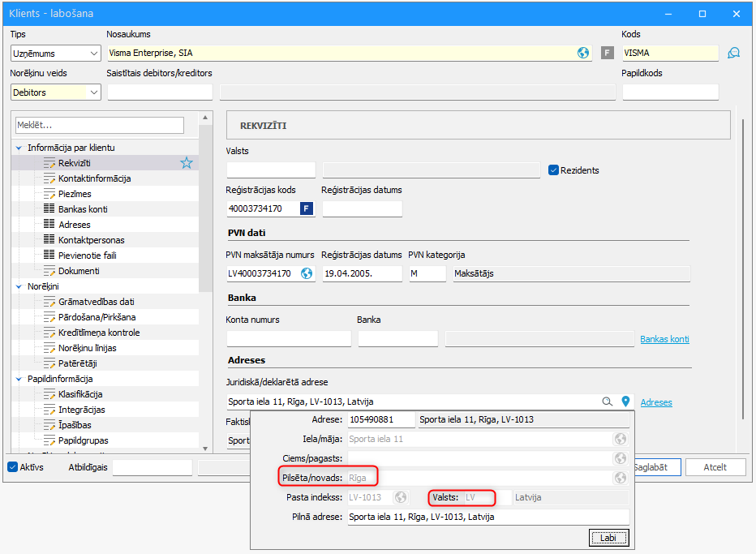Select Integrācijas in the tree
756x554 pixels.
[81, 410]
